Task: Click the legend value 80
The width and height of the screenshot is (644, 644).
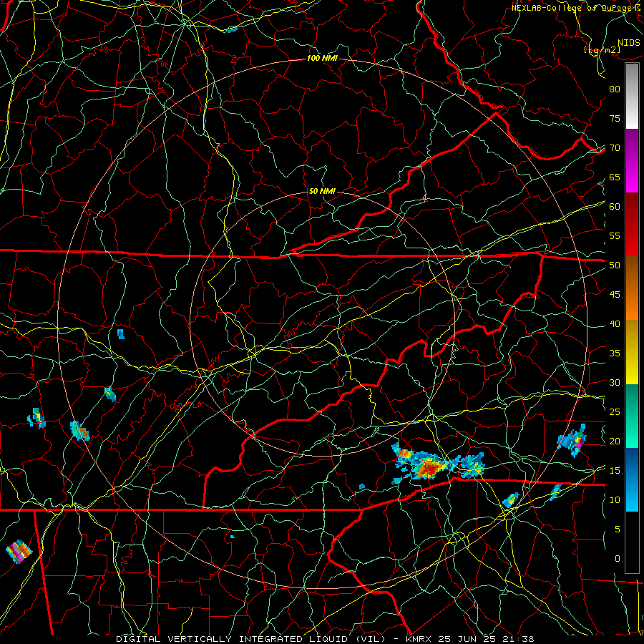Action: (x=615, y=89)
